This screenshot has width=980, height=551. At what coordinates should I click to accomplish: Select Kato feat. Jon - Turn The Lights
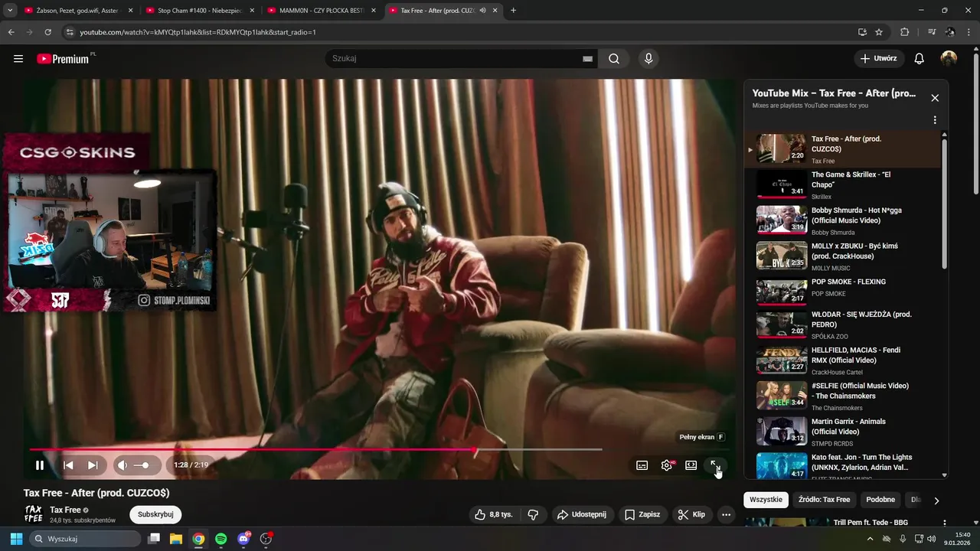(842, 466)
